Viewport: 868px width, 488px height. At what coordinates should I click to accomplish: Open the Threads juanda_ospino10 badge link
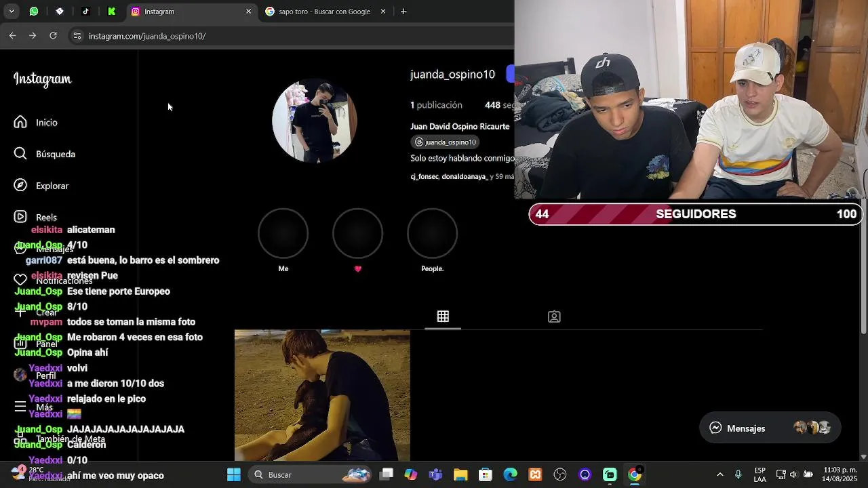pyautogui.click(x=446, y=142)
